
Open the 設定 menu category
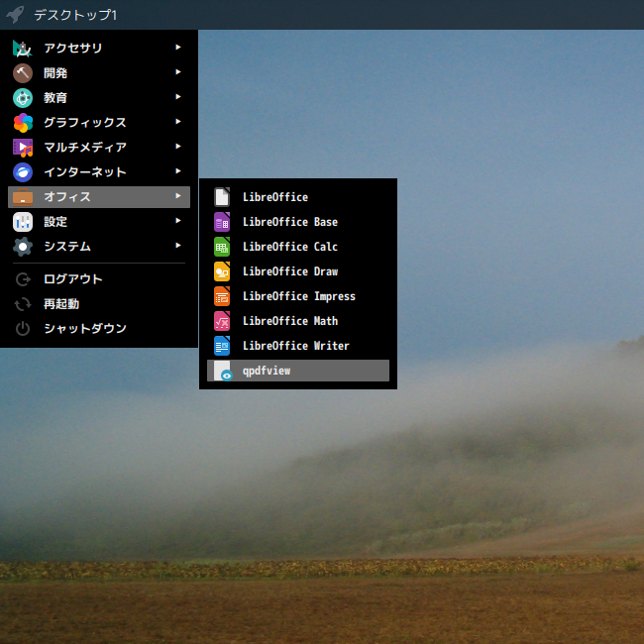(x=99, y=221)
